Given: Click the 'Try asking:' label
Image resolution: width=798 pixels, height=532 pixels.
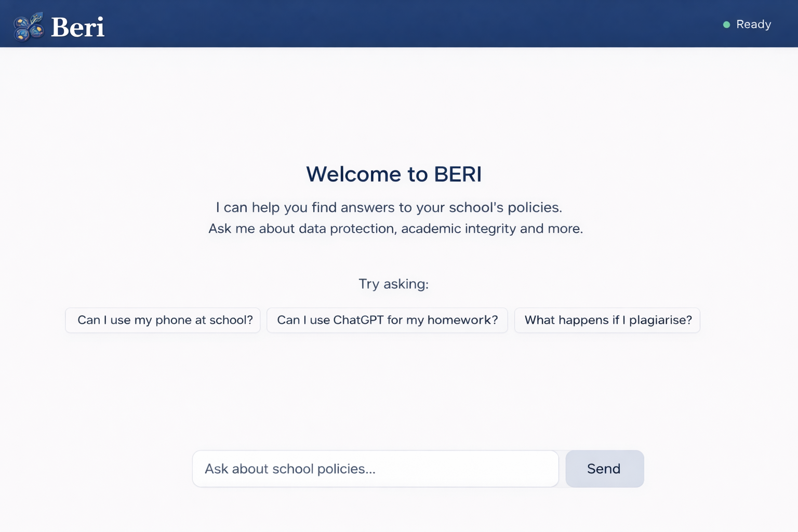Looking at the screenshot, I should 393,284.
